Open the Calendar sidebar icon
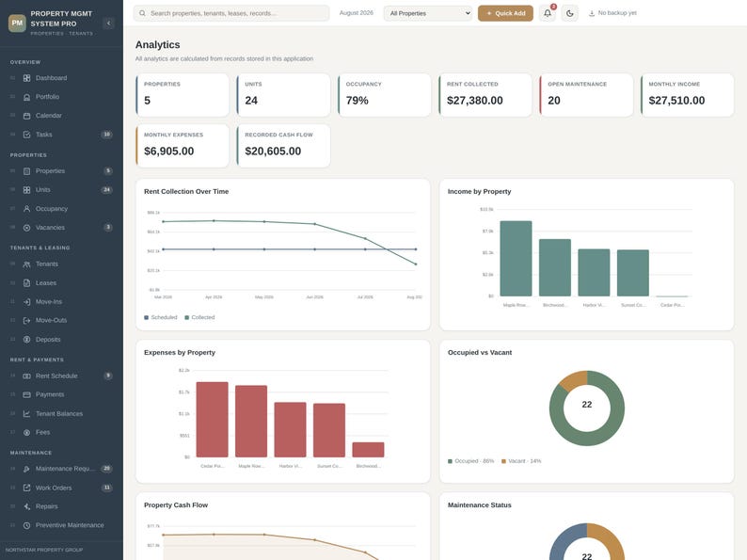This screenshot has height=560, width=747. (x=26, y=116)
